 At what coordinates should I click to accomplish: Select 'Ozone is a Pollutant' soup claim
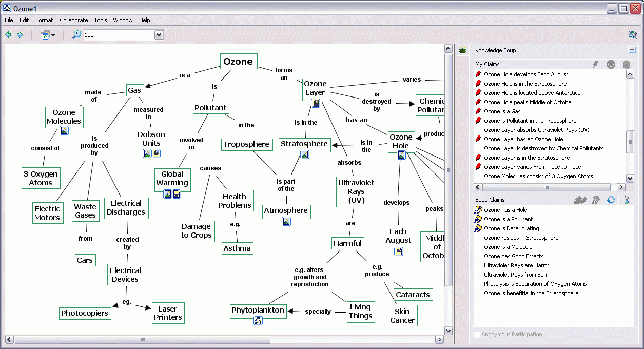[508, 219]
